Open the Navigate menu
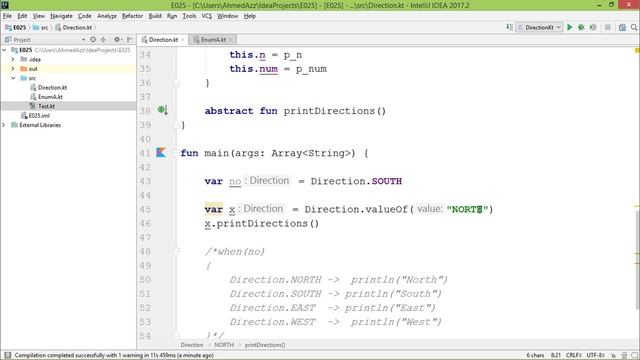Viewport: 640px width, 360px height. [x=61, y=16]
